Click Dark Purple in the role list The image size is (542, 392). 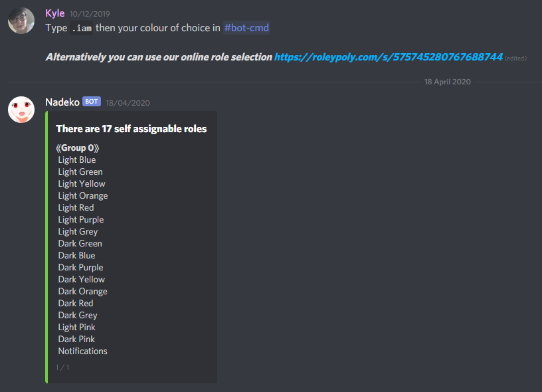[80, 268]
